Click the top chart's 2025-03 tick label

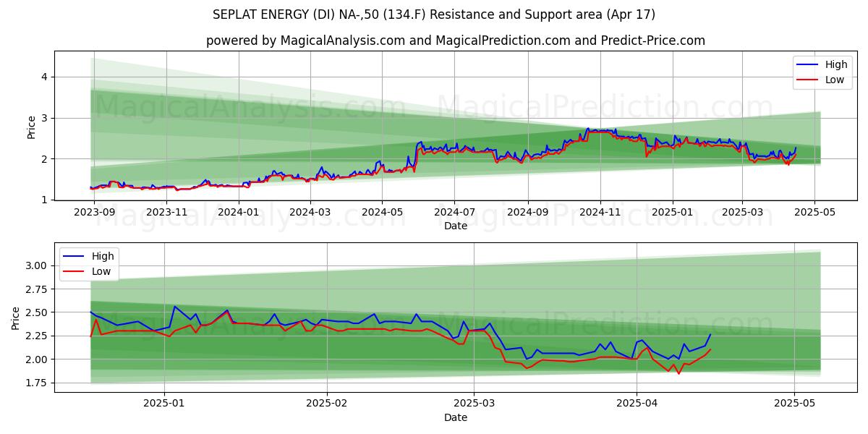click(742, 212)
